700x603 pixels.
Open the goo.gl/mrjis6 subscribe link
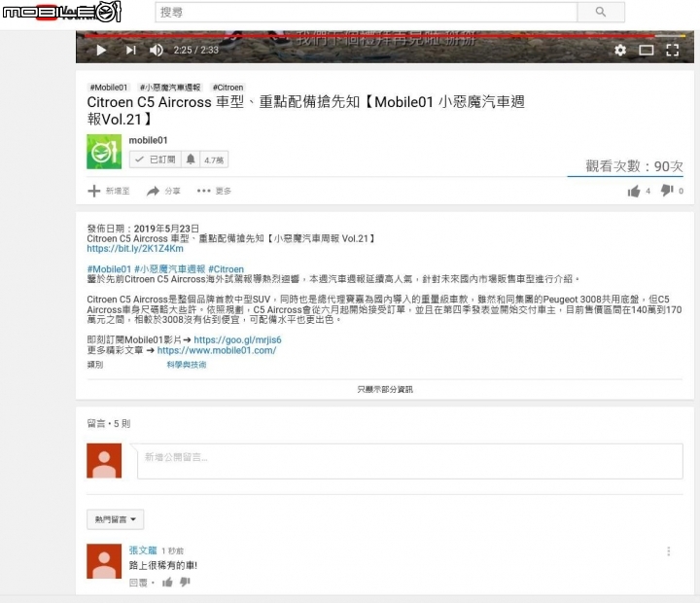237,339
